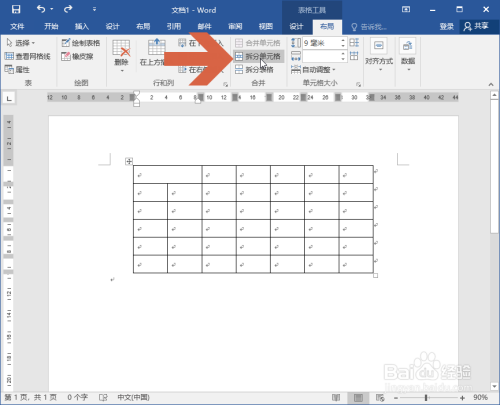Click the 告诉我 search box
500x405 pixels.
coord(369,27)
